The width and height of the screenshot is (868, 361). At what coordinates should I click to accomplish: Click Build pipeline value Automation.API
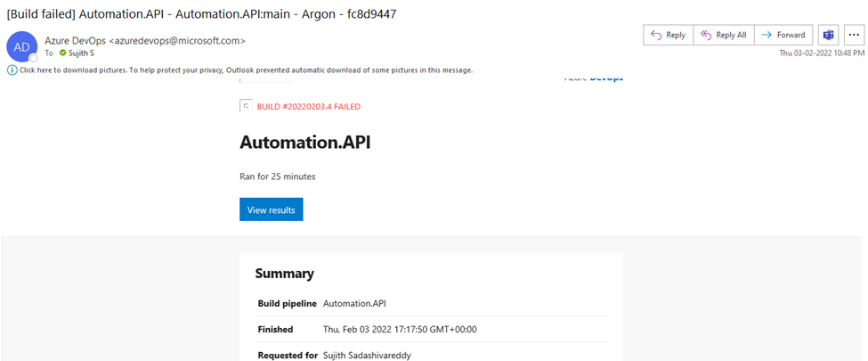tap(355, 303)
